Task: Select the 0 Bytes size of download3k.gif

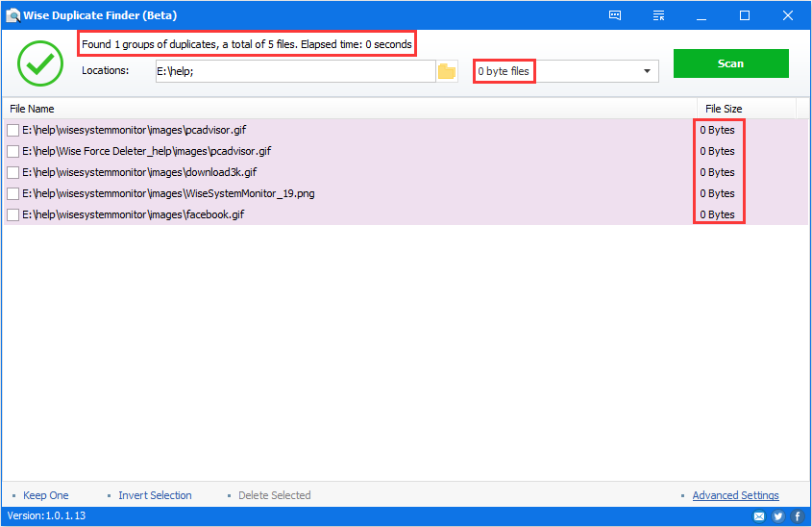Action: (x=717, y=172)
